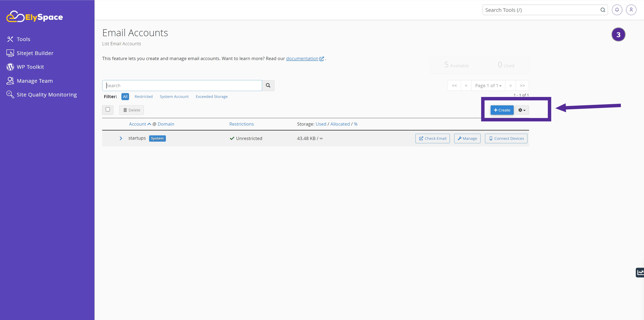The height and width of the screenshot is (320, 644).
Task: Click the startups account name
Action: tap(137, 138)
